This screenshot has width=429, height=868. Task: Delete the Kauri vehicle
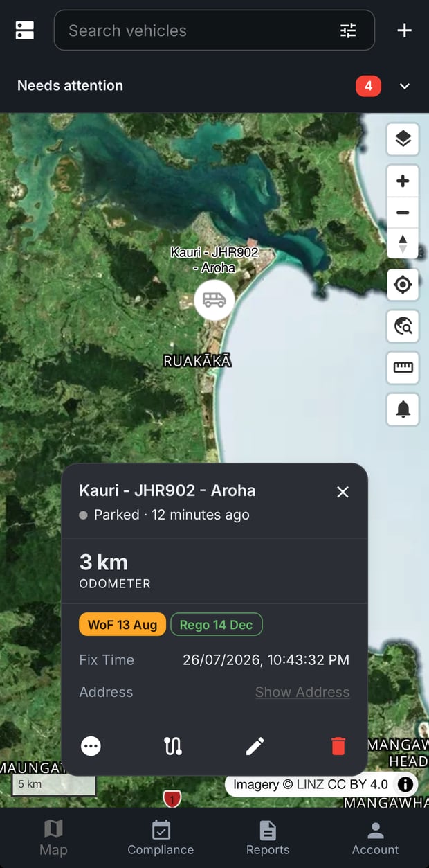point(338,746)
